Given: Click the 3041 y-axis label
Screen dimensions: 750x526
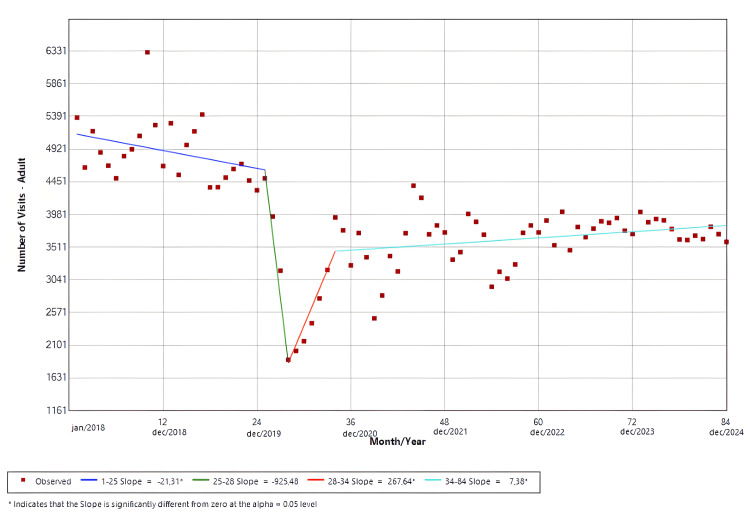Looking at the screenshot, I should (x=55, y=279).
